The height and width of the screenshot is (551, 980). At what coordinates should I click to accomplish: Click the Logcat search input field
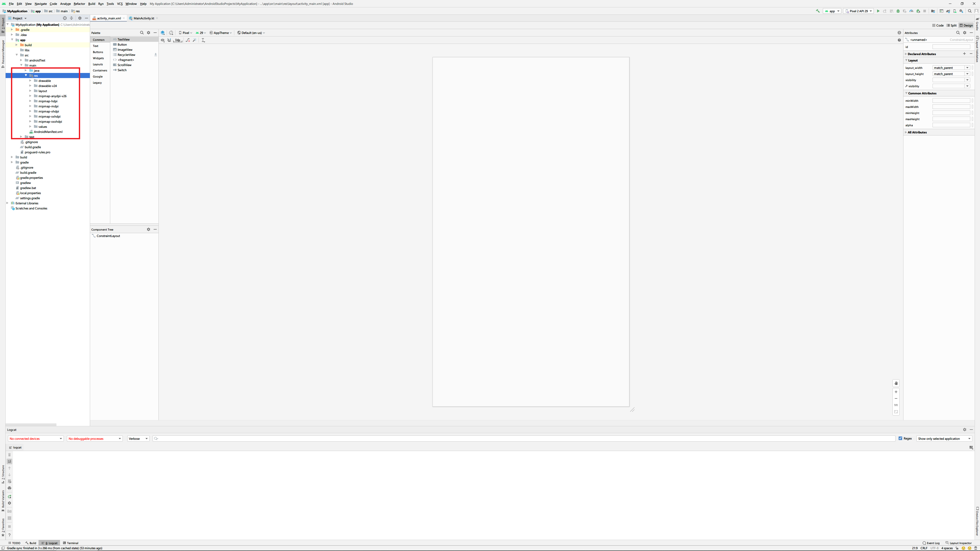[x=525, y=439]
